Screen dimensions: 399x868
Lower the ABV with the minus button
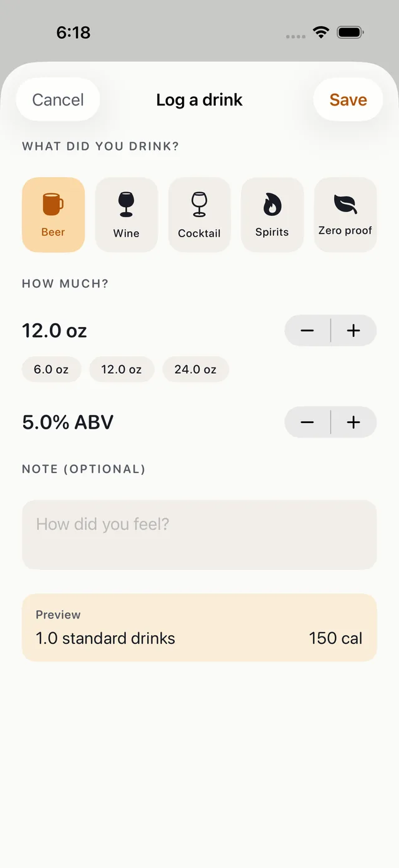coord(307,422)
